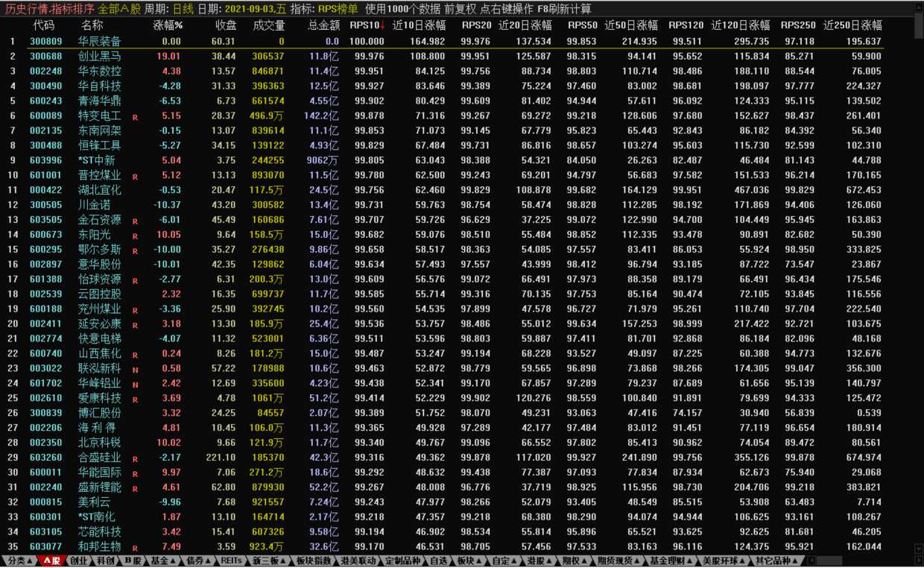The height and width of the screenshot is (568, 924).
Task: Click the R marker beside 鄂尔多斯
Action: 136,252
